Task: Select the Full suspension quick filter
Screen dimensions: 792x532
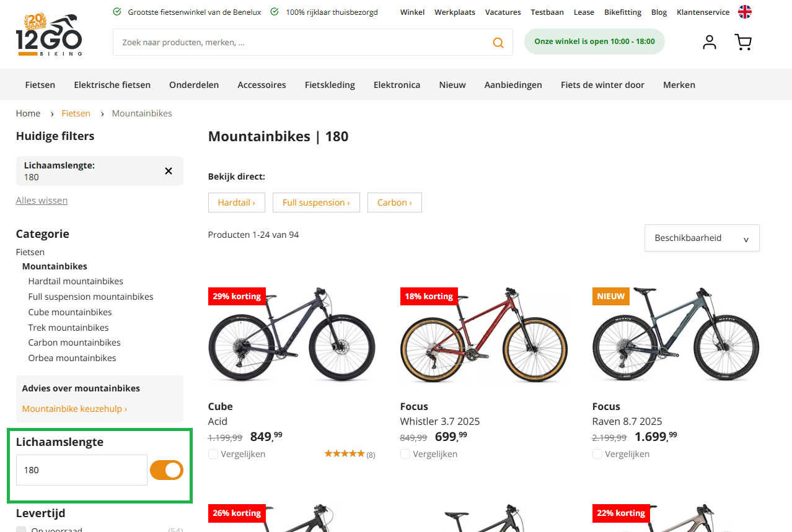Action: [x=316, y=202]
